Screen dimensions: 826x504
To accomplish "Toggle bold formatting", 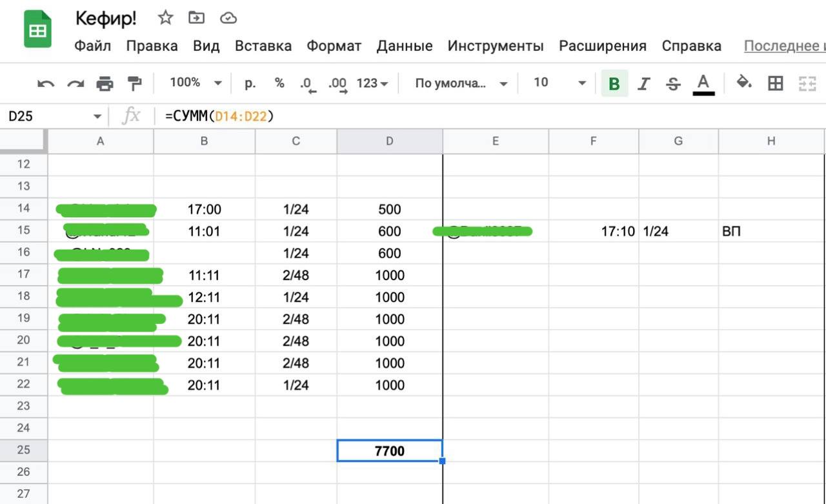I will 614,83.
